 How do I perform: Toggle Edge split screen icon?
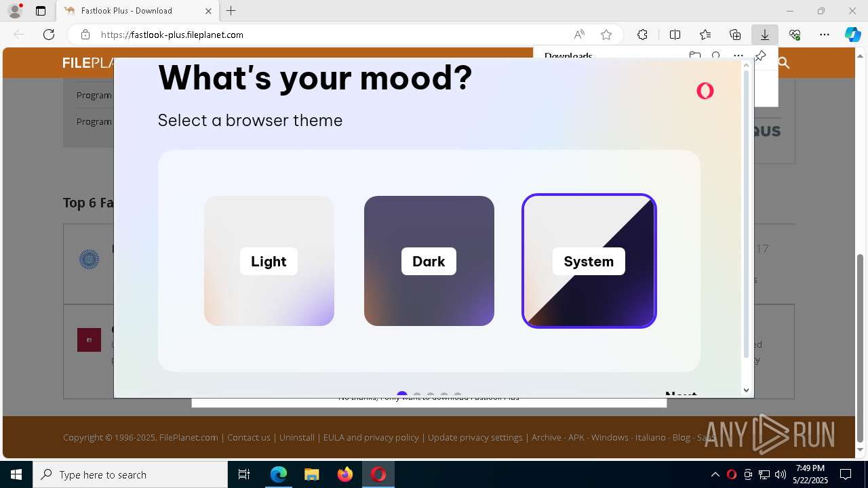click(x=675, y=35)
